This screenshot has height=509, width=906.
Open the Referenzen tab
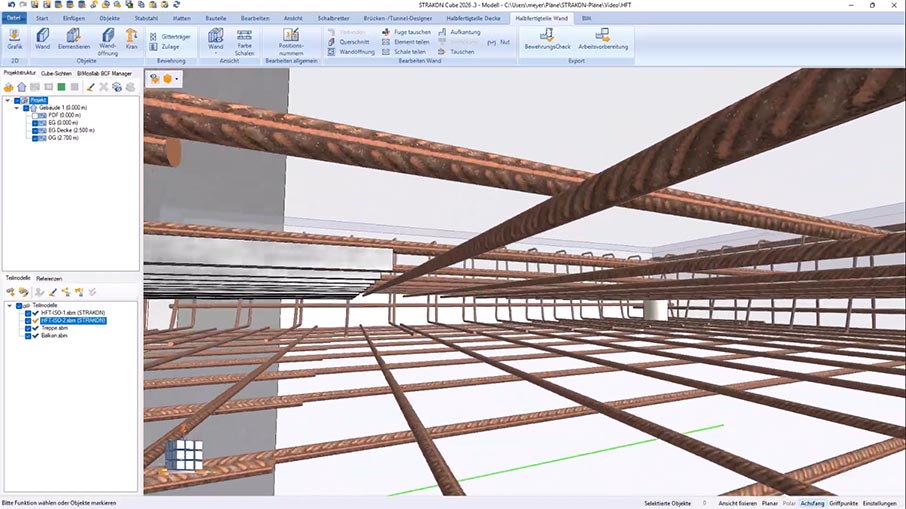(49, 278)
